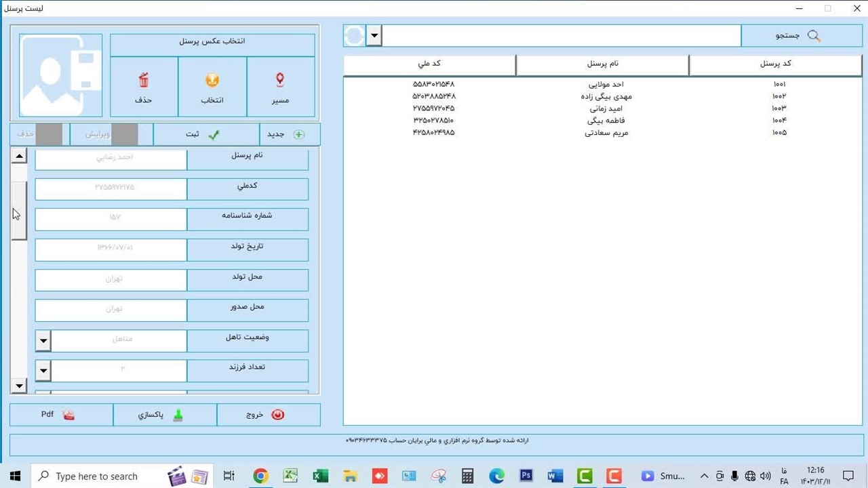Click the form scrollbar down arrow
The height and width of the screenshot is (488, 868).
(x=19, y=386)
